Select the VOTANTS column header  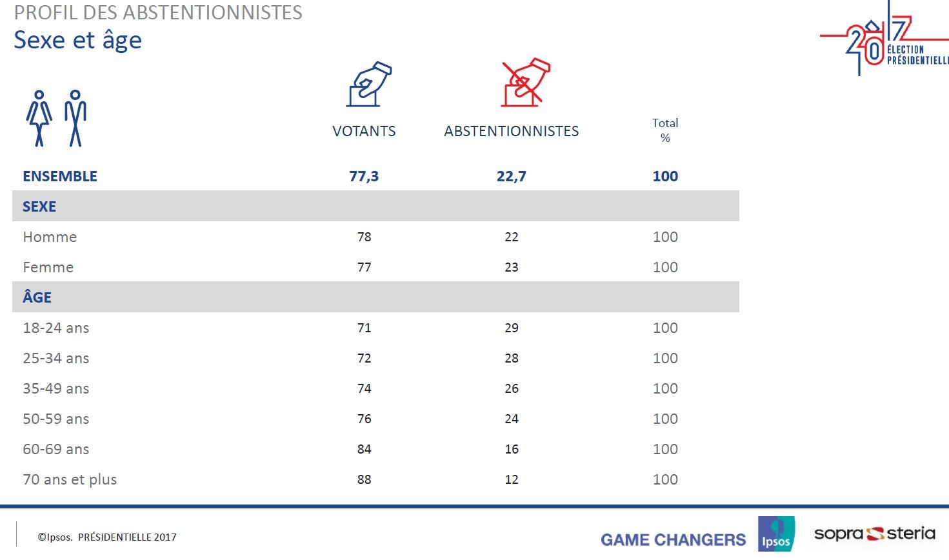click(x=364, y=131)
